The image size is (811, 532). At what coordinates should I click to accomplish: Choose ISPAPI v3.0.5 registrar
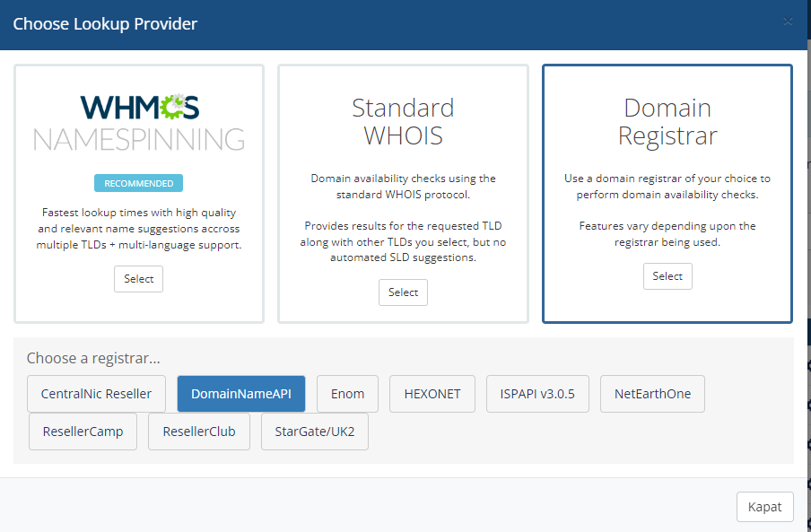[537, 394]
